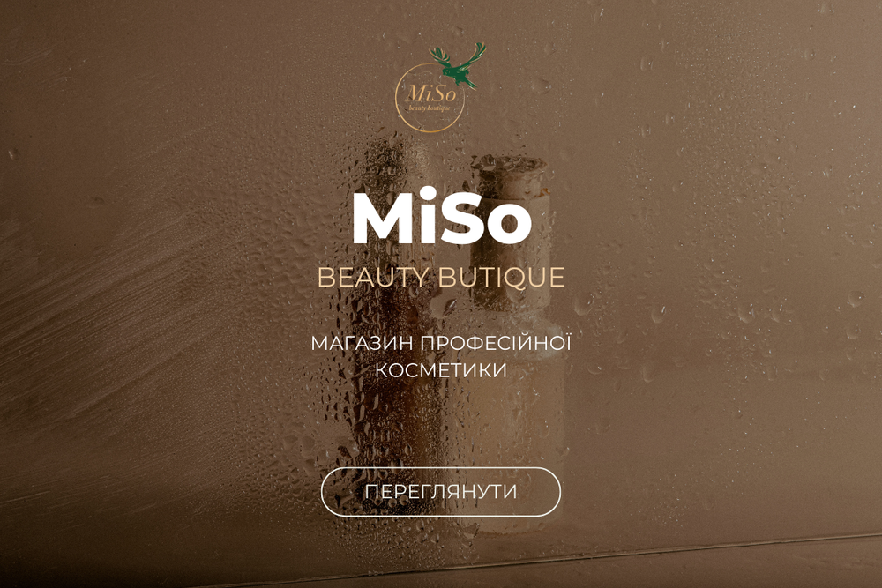Click the large white MiSo heading
This screenshot has width=882, height=588.
pos(442,217)
